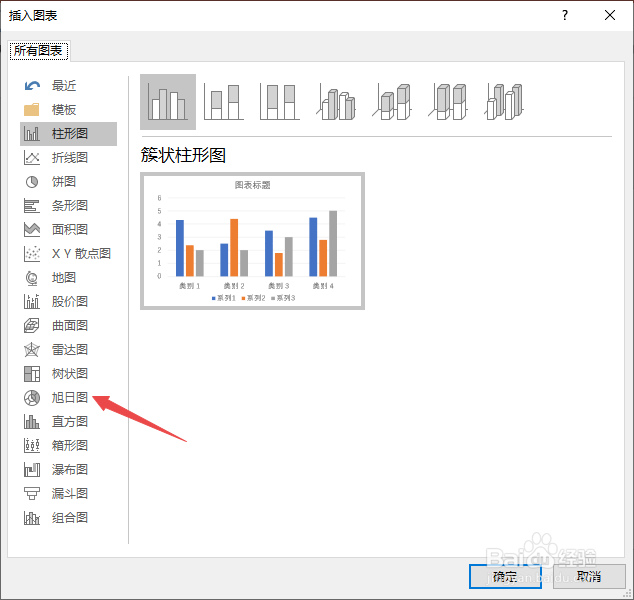
Task: Click the 股价图 stock chart icon
Action: click(x=32, y=302)
